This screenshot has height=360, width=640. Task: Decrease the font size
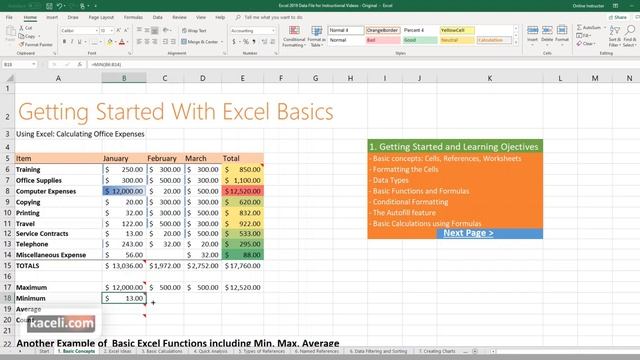click(x=126, y=31)
